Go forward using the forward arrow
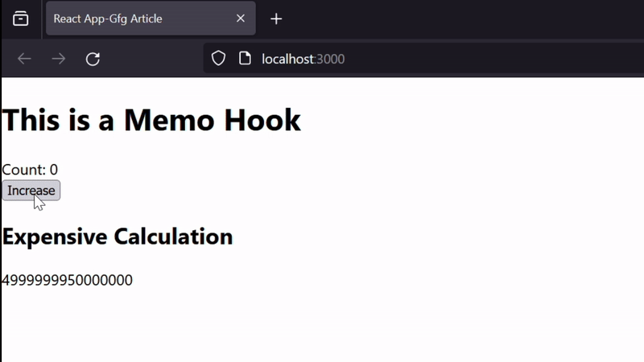The image size is (644, 362). tap(59, 59)
